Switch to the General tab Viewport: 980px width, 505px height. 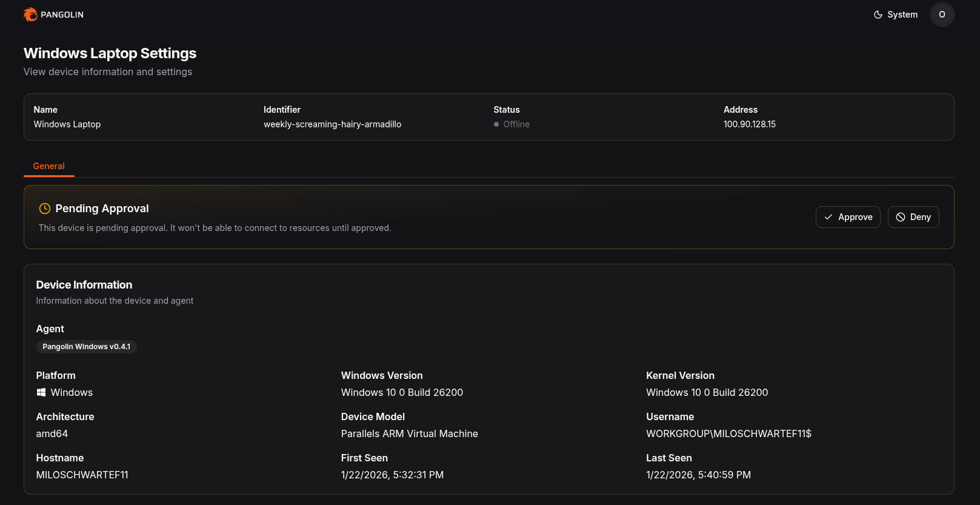[x=48, y=166]
